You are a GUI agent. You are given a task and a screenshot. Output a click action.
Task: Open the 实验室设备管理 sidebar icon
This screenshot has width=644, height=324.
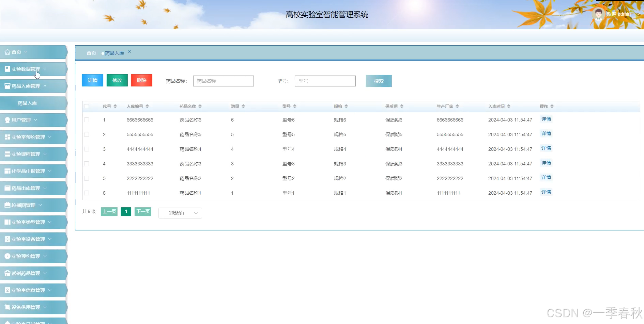tap(7, 239)
